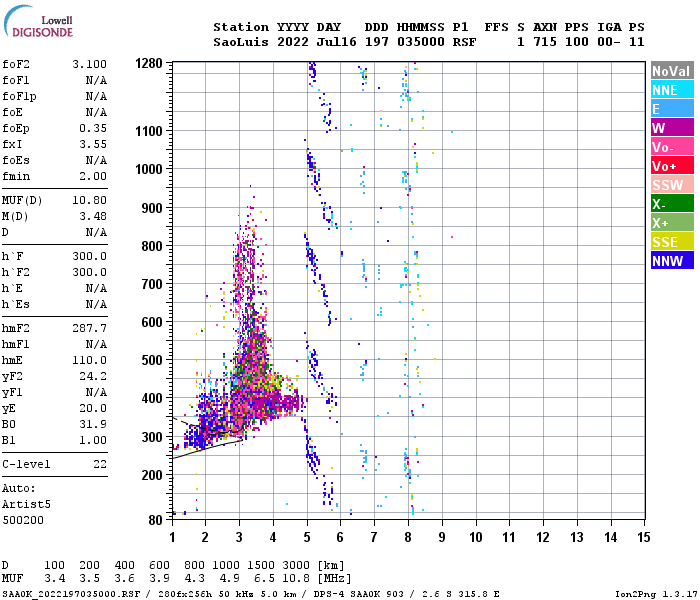Click the yF2 value 24.2
The image size is (700, 600).
coord(93,376)
